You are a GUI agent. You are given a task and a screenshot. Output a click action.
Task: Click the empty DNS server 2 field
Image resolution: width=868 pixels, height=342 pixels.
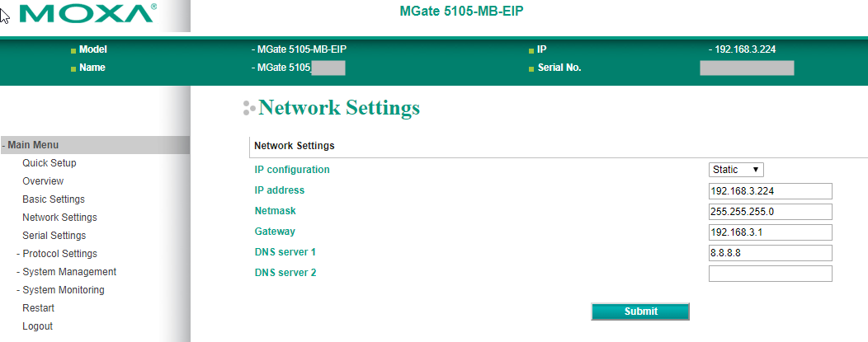770,274
